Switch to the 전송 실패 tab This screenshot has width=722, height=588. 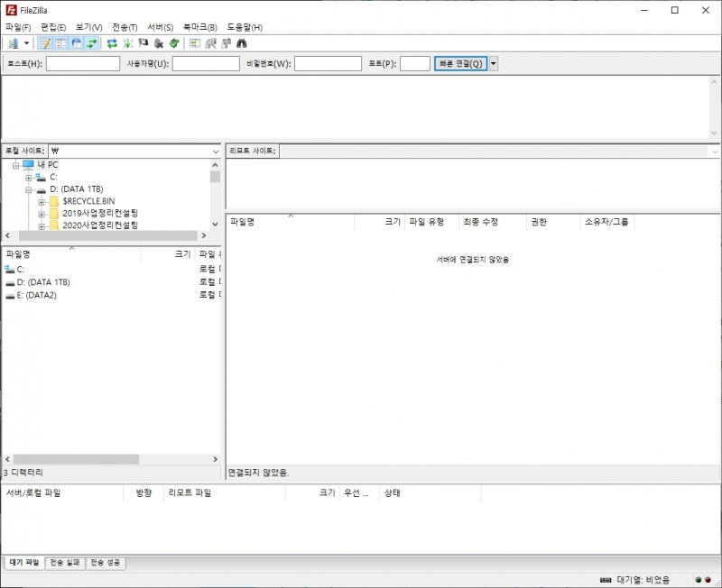click(x=65, y=562)
